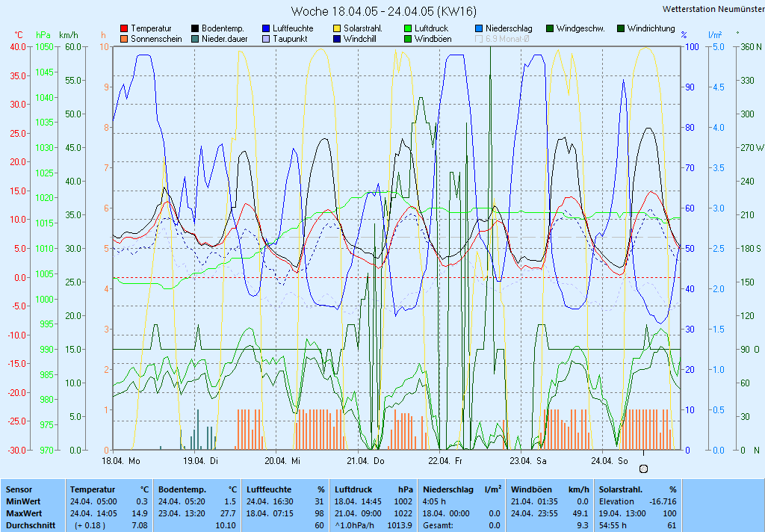This screenshot has height=532, width=765.
Task: Click the Temperatur column header in the table
Action: click(x=93, y=489)
